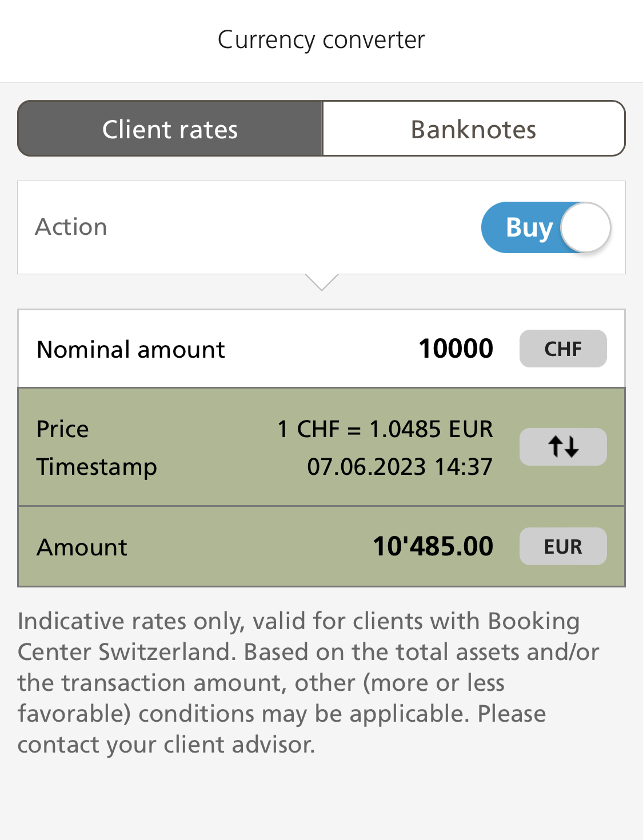Tap the Buy text inside the switch
This screenshot has width=643, height=840.
coord(529,229)
